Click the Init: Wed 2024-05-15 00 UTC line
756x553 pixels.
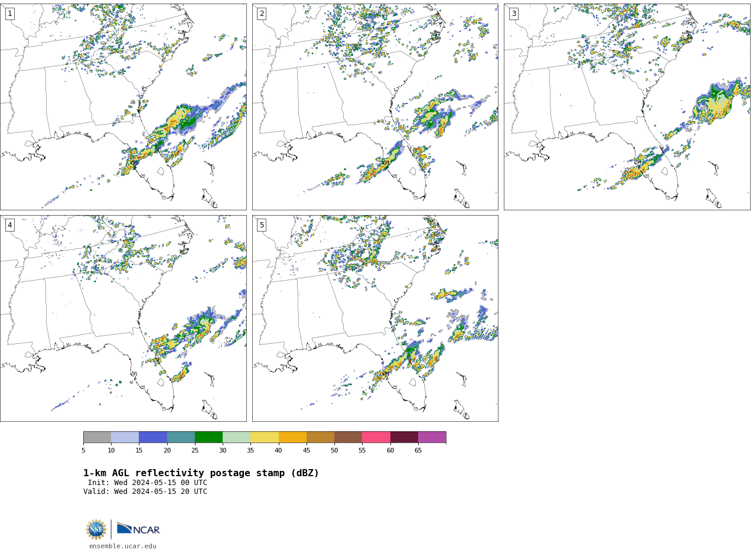pyautogui.click(x=148, y=483)
